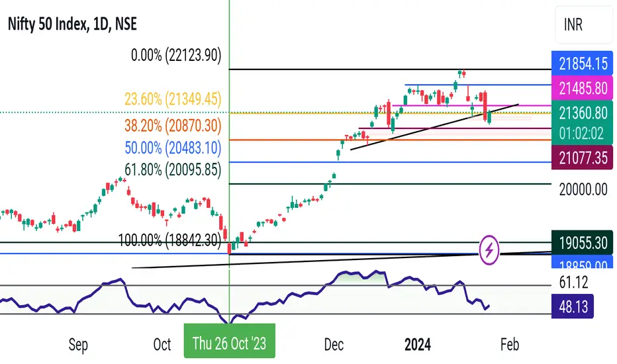Click the Dec label on time axis
Screen dimensions: 617x364
334,345
